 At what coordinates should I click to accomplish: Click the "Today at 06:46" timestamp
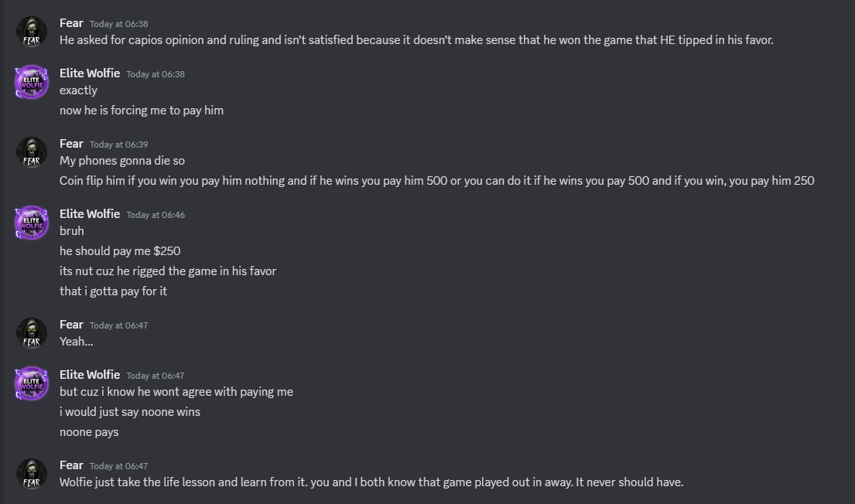point(156,215)
